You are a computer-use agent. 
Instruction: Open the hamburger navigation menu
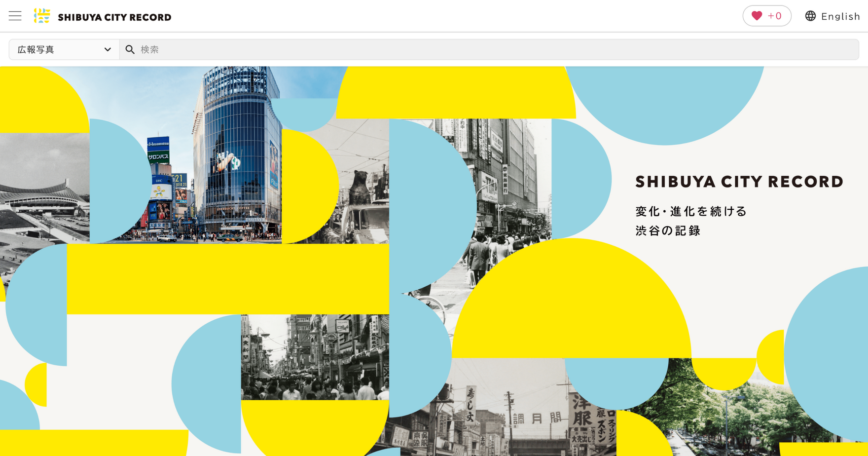point(15,16)
